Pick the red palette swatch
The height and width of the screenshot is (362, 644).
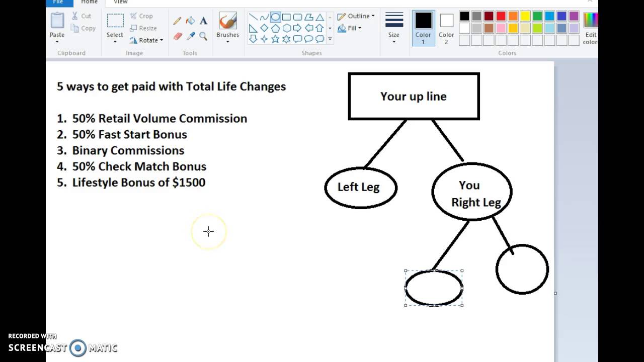501,16
